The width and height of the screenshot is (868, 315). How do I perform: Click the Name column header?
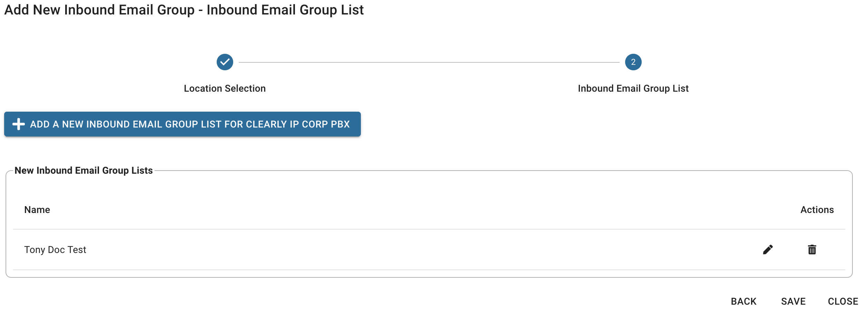[x=37, y=210]
